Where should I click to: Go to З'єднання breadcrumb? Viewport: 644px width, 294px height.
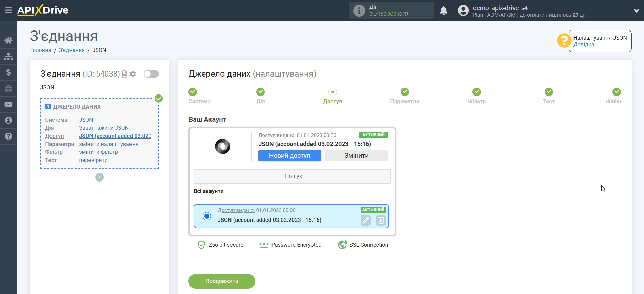72,50
